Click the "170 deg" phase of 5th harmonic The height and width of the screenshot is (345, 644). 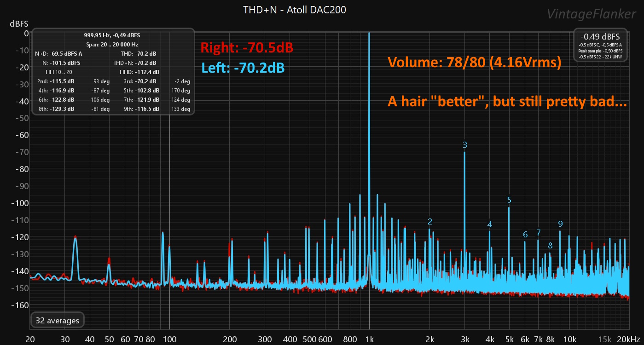pyautogui.click(x=181, y=91)
